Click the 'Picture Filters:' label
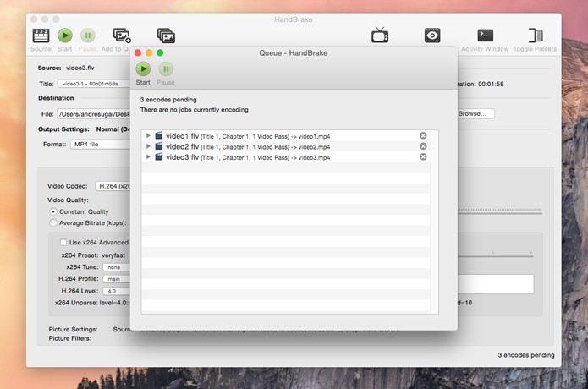Screen dimensions: 588x389 pos(69,338)
